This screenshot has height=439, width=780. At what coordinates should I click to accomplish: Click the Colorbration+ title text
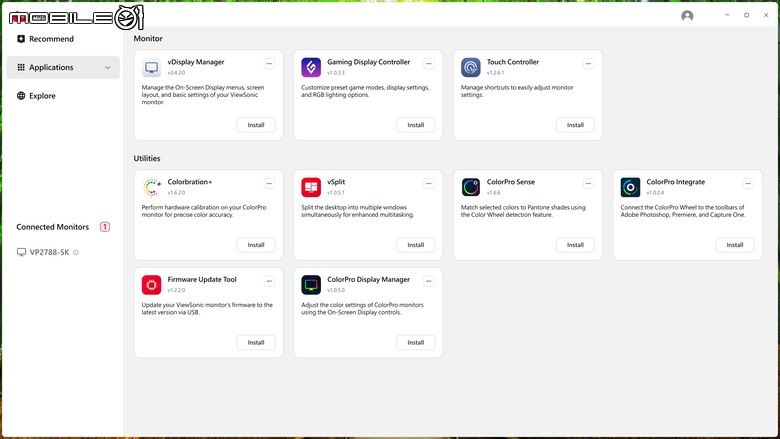(x=190, y=182)
